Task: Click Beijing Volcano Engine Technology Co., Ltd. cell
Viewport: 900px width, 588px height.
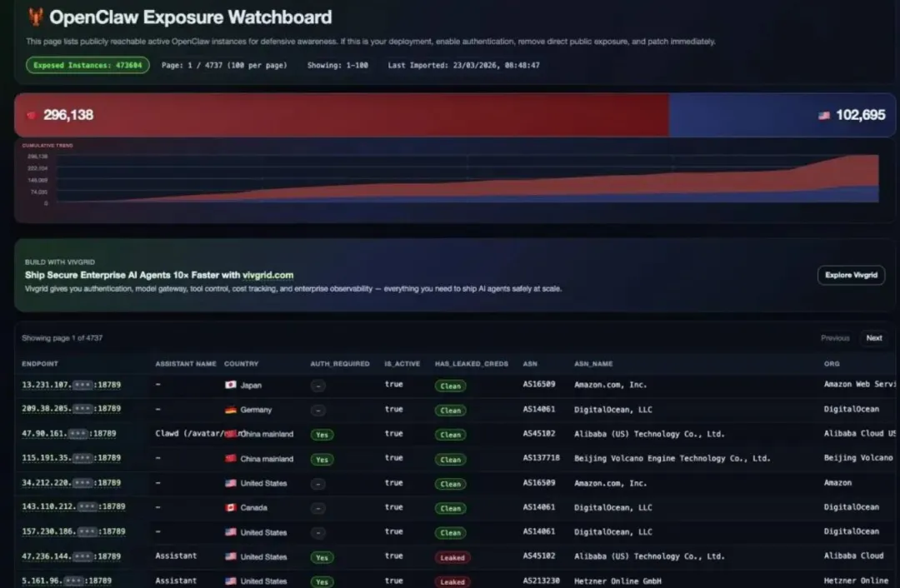Action: pos(672,458)
